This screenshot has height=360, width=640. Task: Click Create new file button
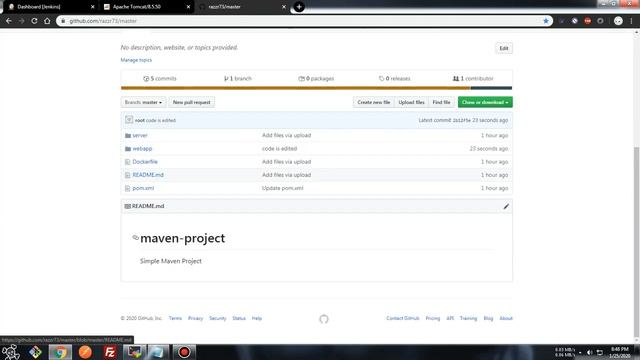[x=373, y=102]
